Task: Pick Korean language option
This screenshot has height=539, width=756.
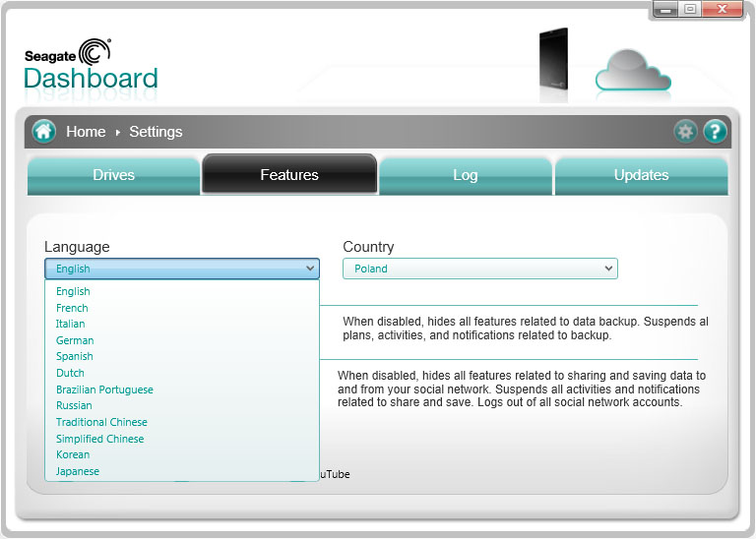Action: (182, 454)
